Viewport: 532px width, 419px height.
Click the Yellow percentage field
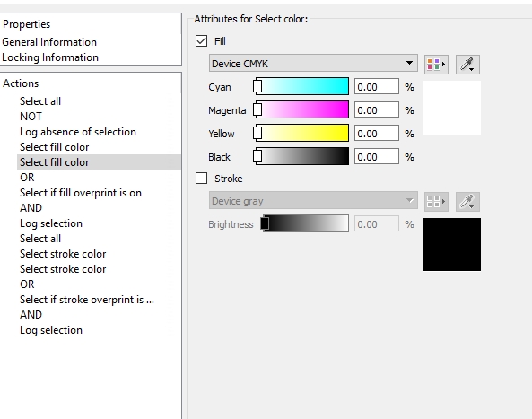click(377, 134)
